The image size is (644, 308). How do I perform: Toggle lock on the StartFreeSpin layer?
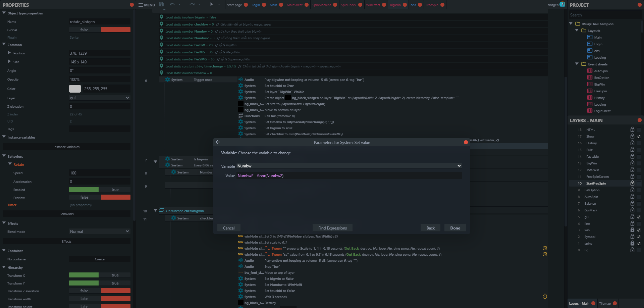click(632, 183)
